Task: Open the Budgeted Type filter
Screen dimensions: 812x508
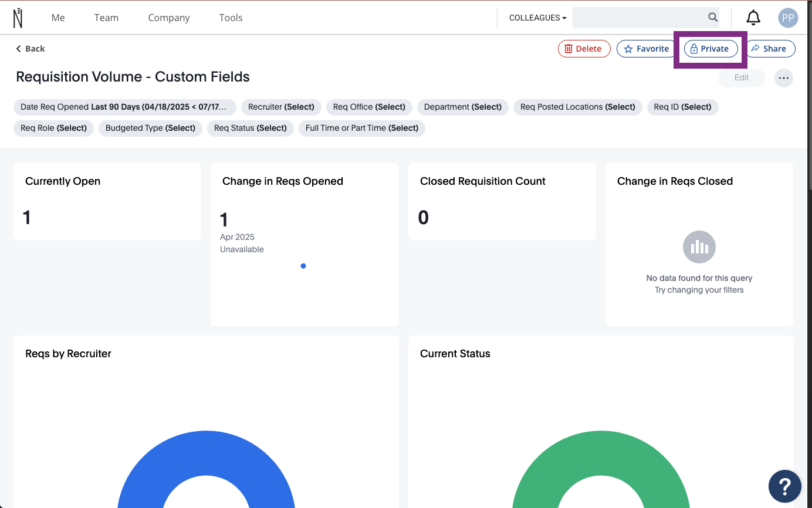Action: tap(150, 128)
